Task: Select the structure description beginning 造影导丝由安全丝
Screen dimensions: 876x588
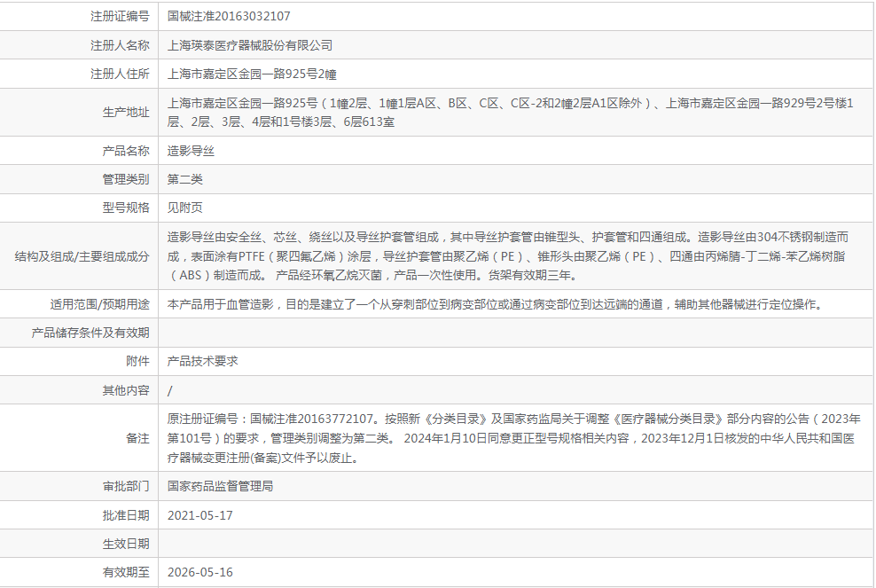Action: tap(508, 256)
